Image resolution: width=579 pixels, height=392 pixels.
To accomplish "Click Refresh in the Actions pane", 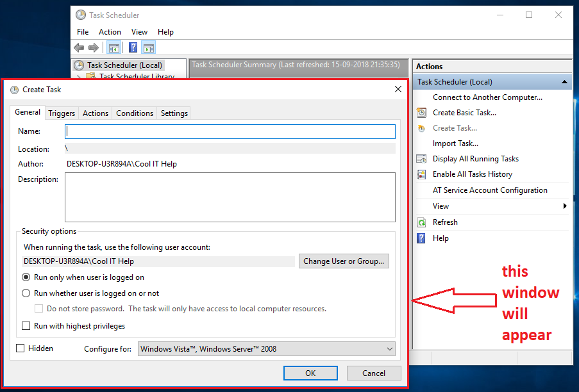I will [x=445, y=222].
